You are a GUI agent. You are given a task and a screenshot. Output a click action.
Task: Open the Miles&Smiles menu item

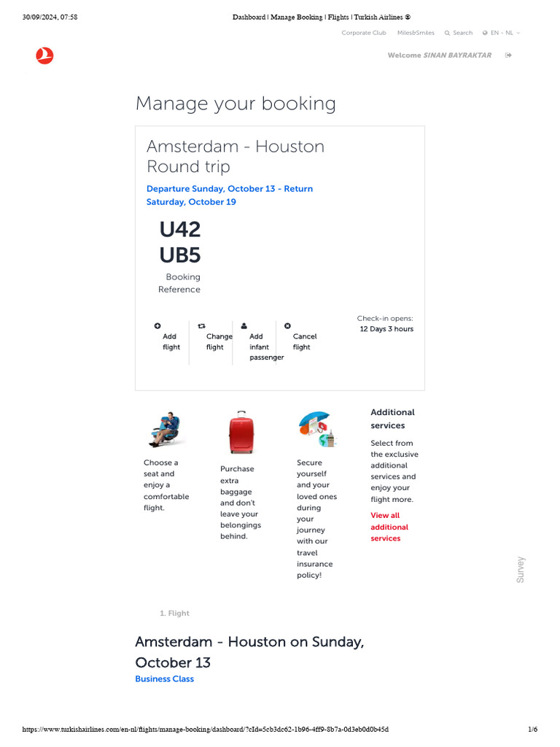(x=416, y=33)
